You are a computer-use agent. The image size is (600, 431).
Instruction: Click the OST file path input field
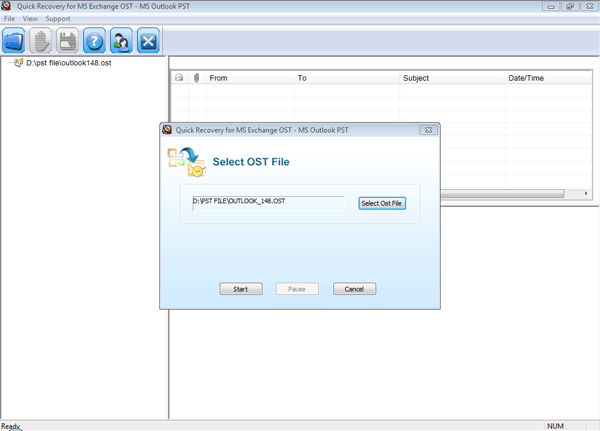tap(268, 203)
